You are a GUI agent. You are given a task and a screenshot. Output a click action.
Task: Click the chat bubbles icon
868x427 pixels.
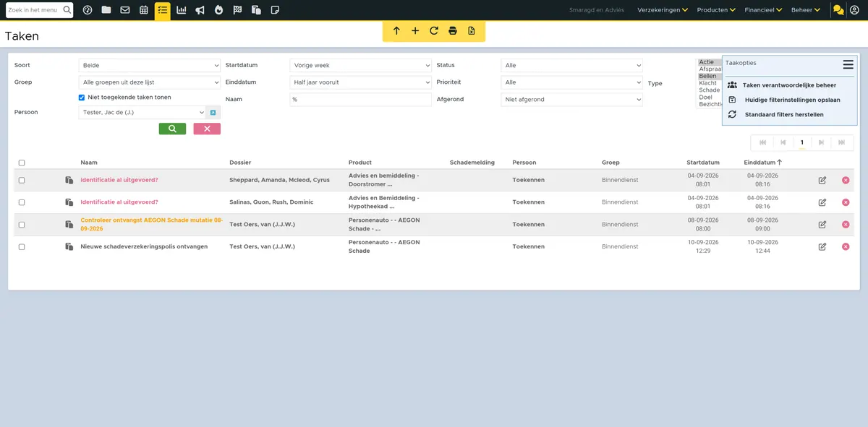click(x=838, y=10)
